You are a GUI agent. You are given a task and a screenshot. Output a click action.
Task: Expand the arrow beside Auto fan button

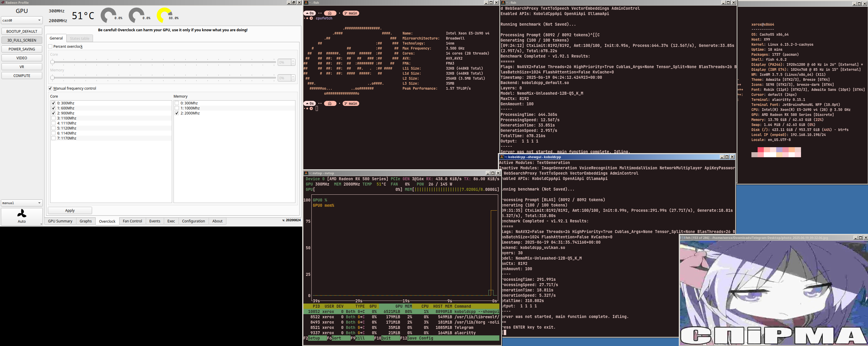pyautogui.click(x=41, y=224)
